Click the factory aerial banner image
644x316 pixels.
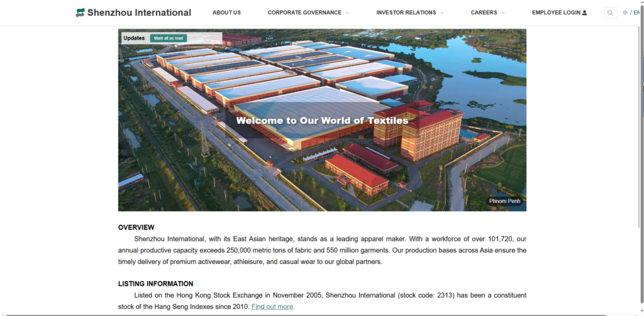tap(322, 120)
